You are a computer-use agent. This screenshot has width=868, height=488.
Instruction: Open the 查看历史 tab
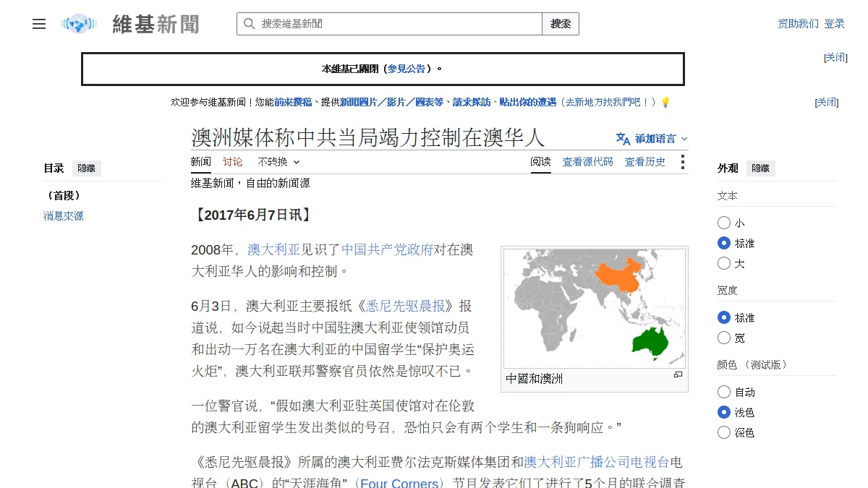(x=645, y=162)
